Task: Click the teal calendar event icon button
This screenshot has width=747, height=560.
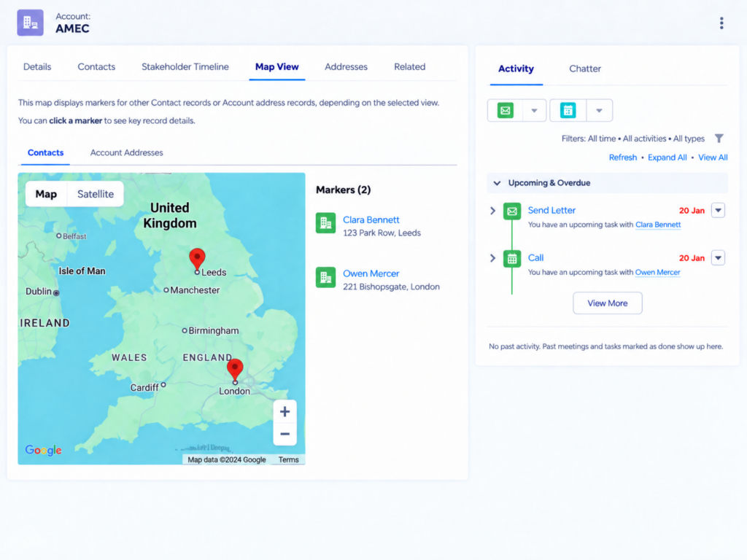Action: point(568,111)
